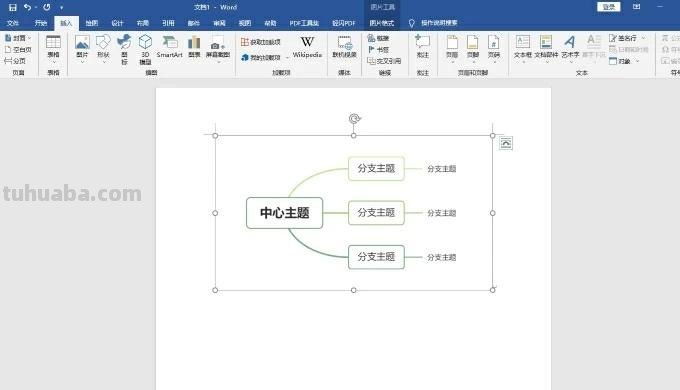Add a 批注 (Comment)
This screenshot has width=680, height=390.
pyautogui.click(x=422, y=47)
